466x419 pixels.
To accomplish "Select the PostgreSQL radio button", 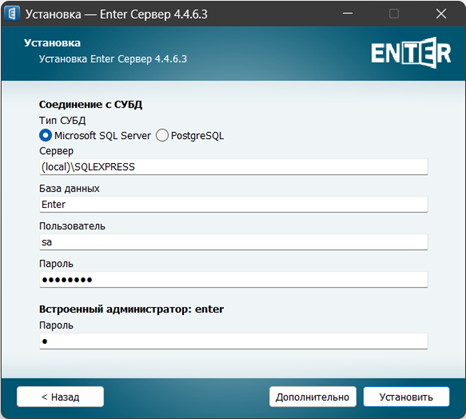I will coord(162,136).
